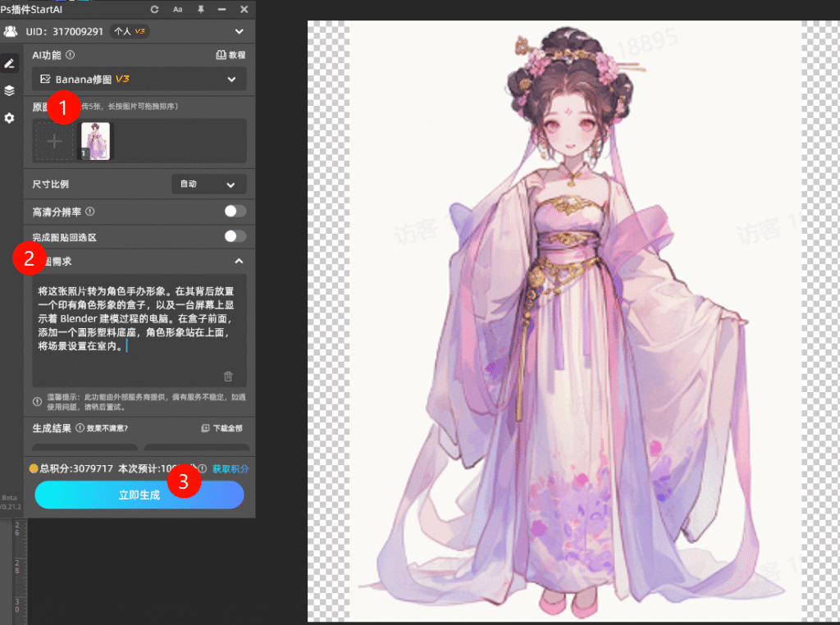840x625 pixels.
Task: Open the layers stack sidebar icon
Action: [x=9, y=90]
